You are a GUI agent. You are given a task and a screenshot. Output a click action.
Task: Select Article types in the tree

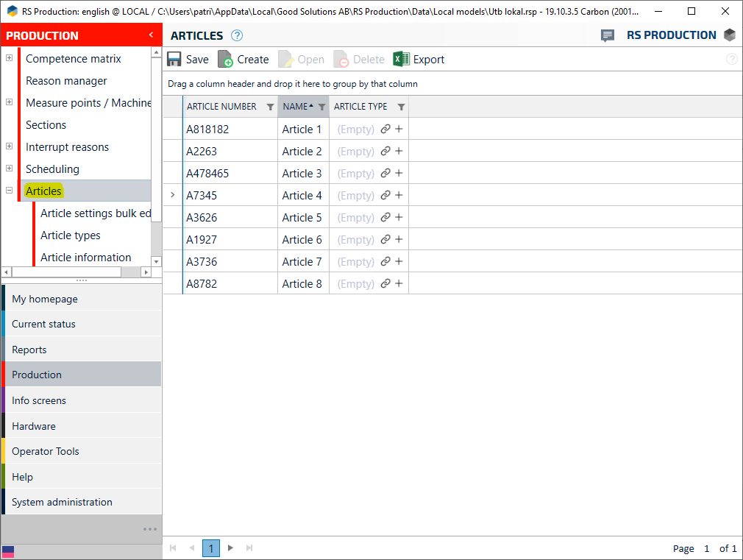71,235
